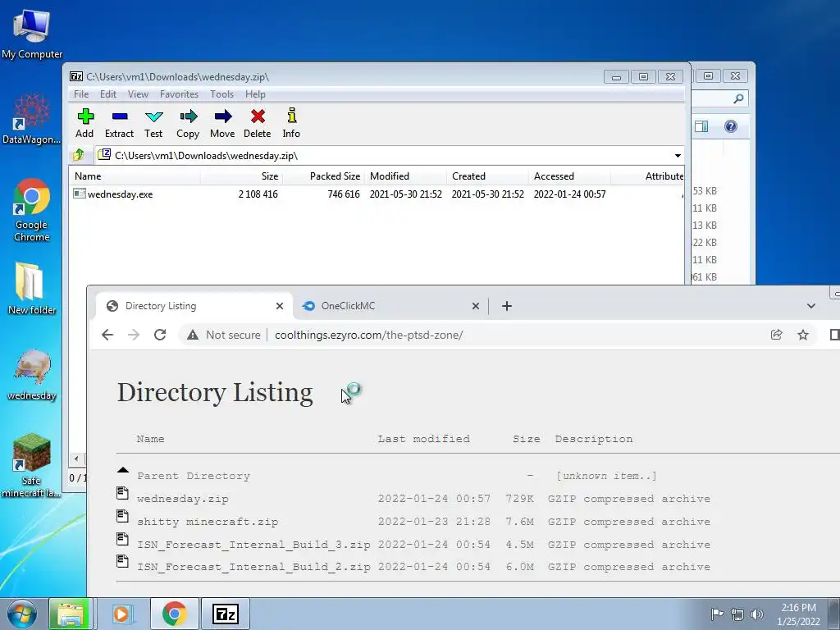This screenshot has width=840, height=630.
Task: Open the View menu in 7-Zip
Action: (x=138, y=94)
